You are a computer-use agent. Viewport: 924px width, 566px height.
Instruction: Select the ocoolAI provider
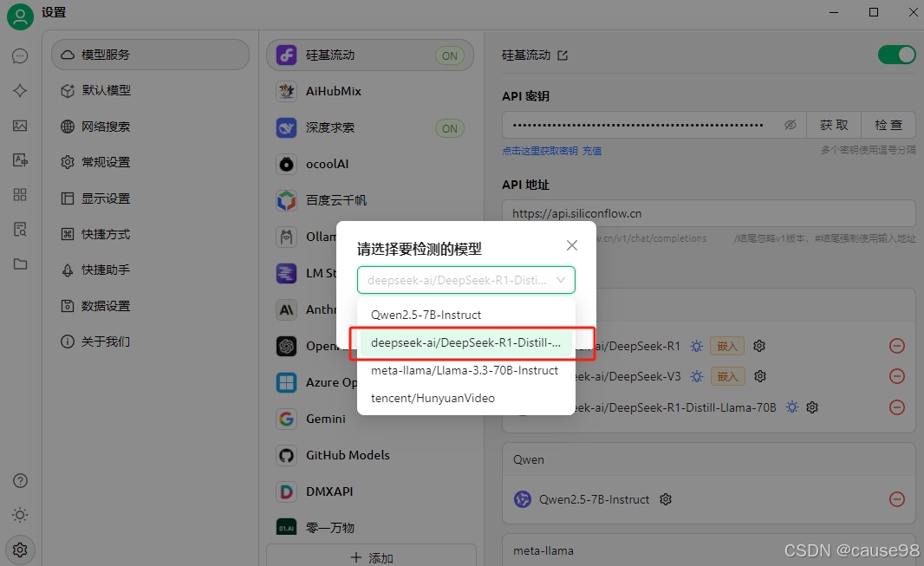pos(370,165)
